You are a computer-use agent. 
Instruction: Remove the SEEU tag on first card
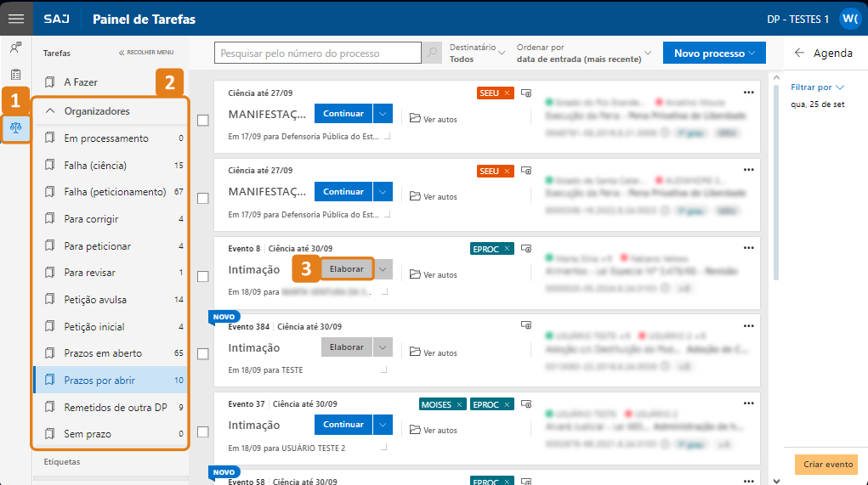tap(507, 93)
